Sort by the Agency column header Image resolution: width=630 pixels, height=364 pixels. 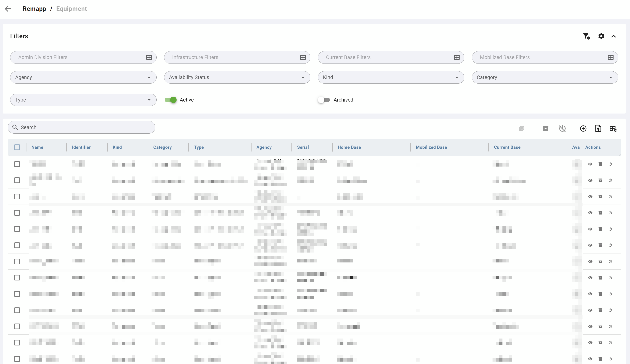[264, 147]
